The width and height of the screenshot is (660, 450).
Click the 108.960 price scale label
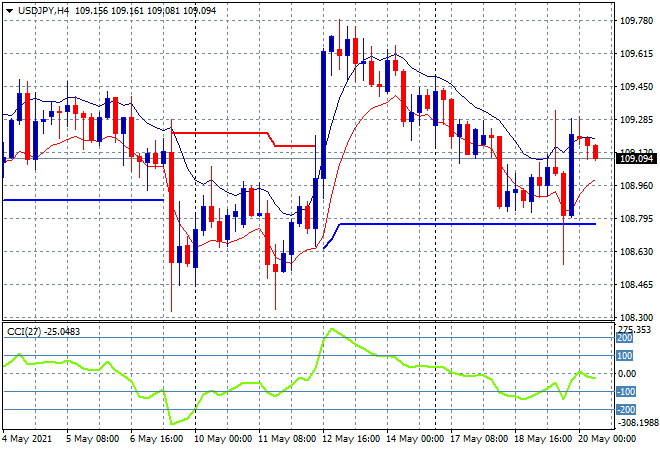click(636, 186)
